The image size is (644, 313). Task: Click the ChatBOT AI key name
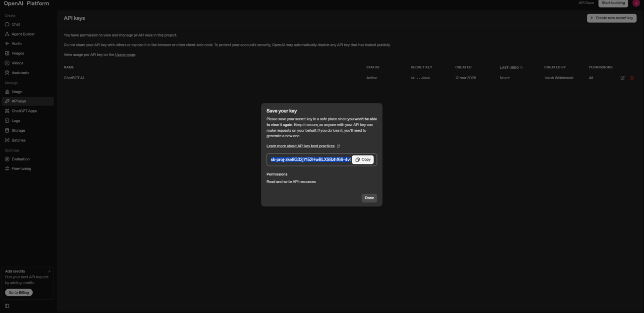[74, 78]
